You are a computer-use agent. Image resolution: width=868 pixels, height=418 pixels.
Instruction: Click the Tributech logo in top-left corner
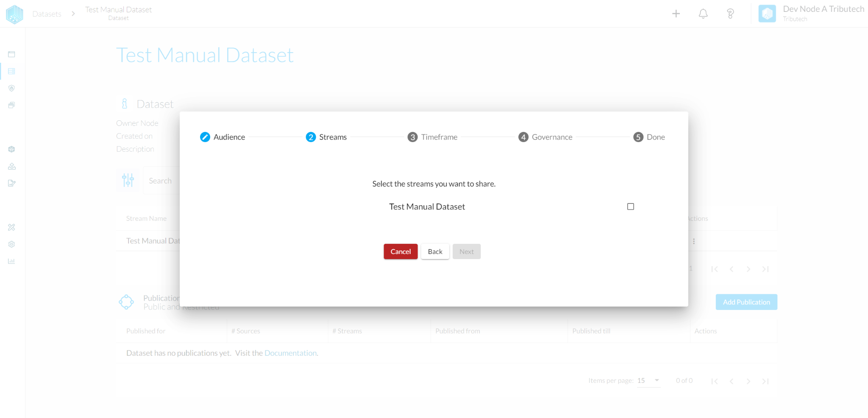(14, 14)
